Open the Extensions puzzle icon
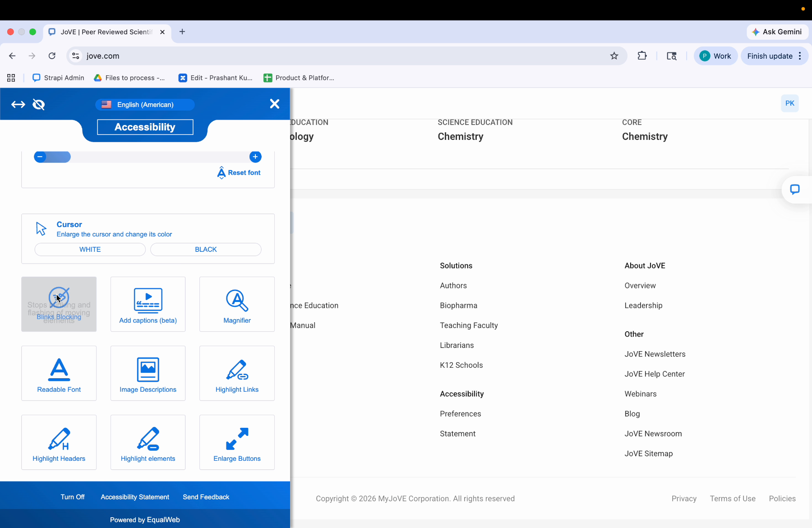This screenshot has width=812, height=528. coord(642,56)
